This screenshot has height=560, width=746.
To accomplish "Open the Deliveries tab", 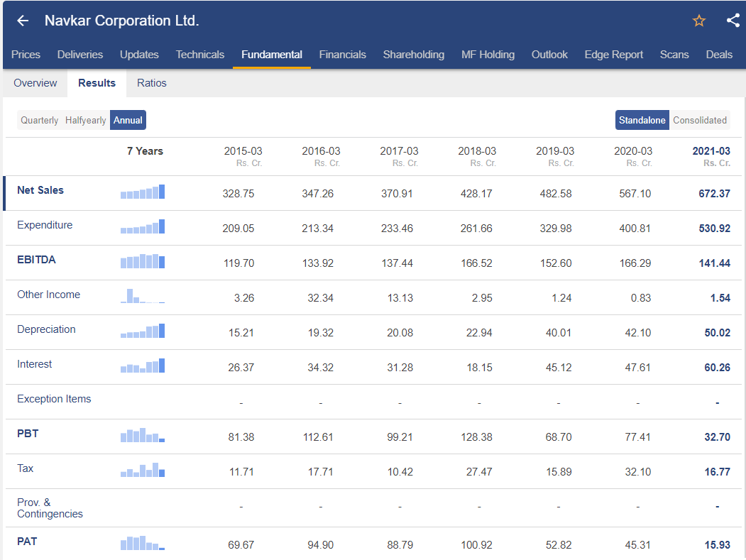I will pos(80,54).
